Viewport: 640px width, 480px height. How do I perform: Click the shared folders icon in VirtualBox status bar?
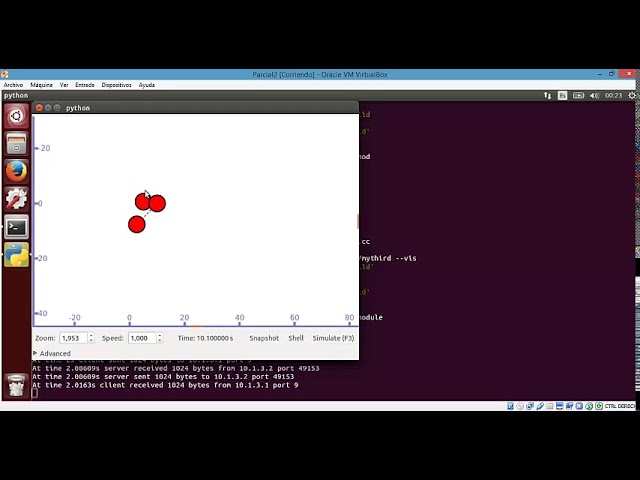549,406
